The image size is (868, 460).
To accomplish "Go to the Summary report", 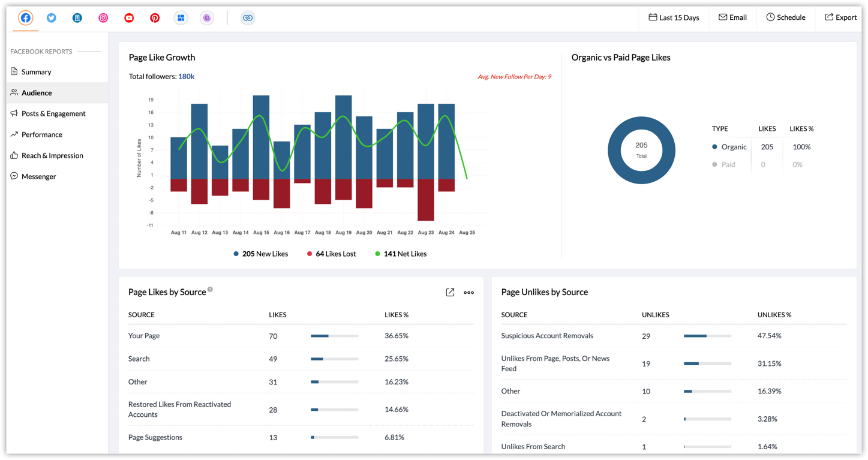I will point(36,72).
